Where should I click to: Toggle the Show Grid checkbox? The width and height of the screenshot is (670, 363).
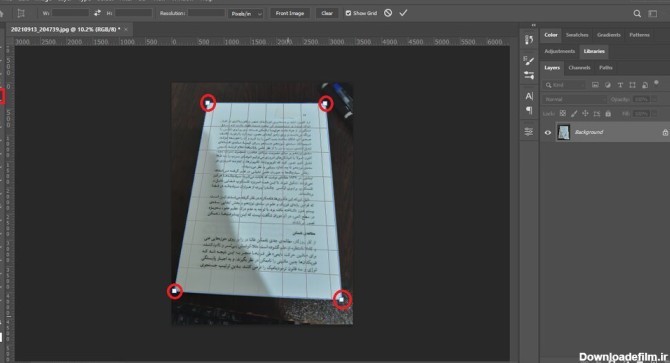(x=348, y=13)
